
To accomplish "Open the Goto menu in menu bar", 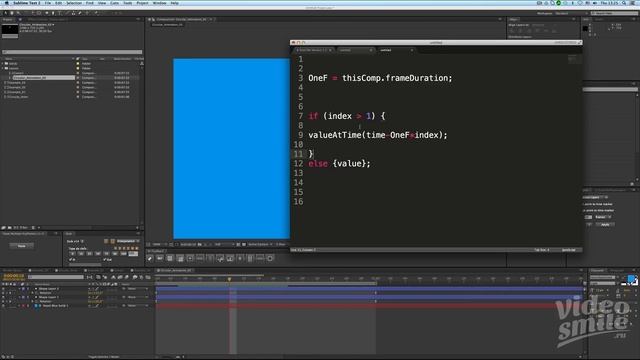I will tap(115, 3).
